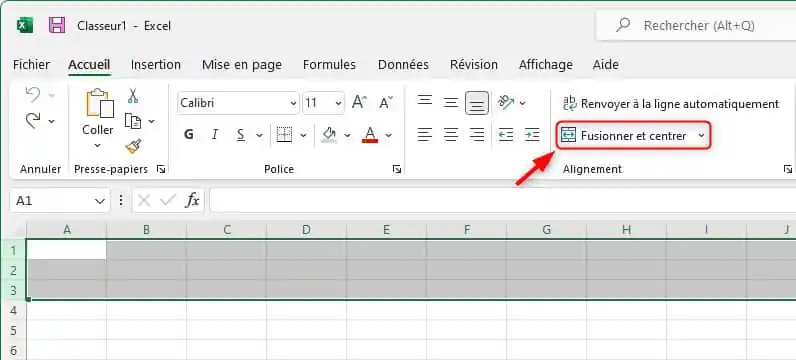Expand Fusionner et centrer dropdown arrow
Viewport: 796px width, 360px height.
tap(701, 136)
